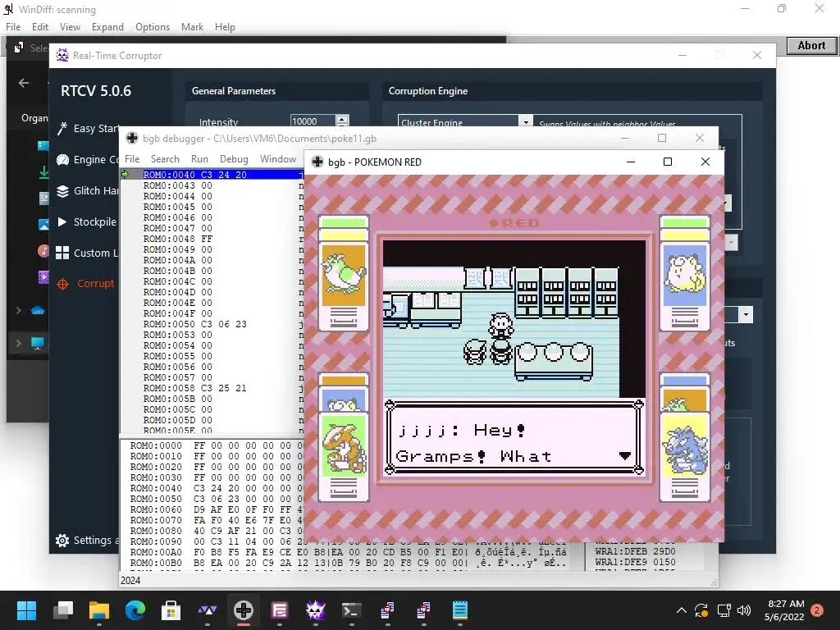The height and width of the screenshot is (630, 840).
Task: Open Custom Layout grid icon in RTCV
Action: click(x=62, y=253)
